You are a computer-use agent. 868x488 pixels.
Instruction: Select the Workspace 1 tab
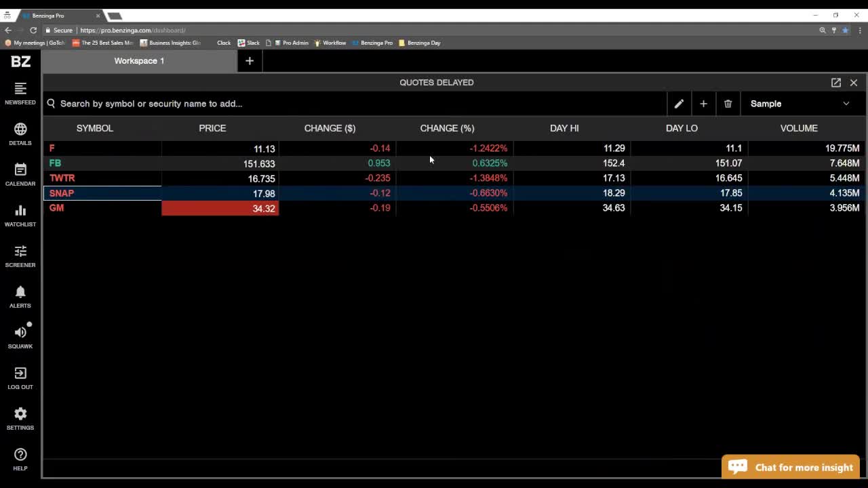(x=139, y=61)
